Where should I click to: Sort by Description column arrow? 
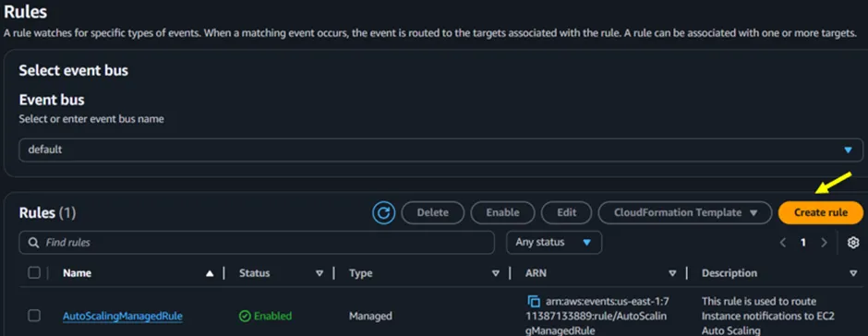coord(852,273)
